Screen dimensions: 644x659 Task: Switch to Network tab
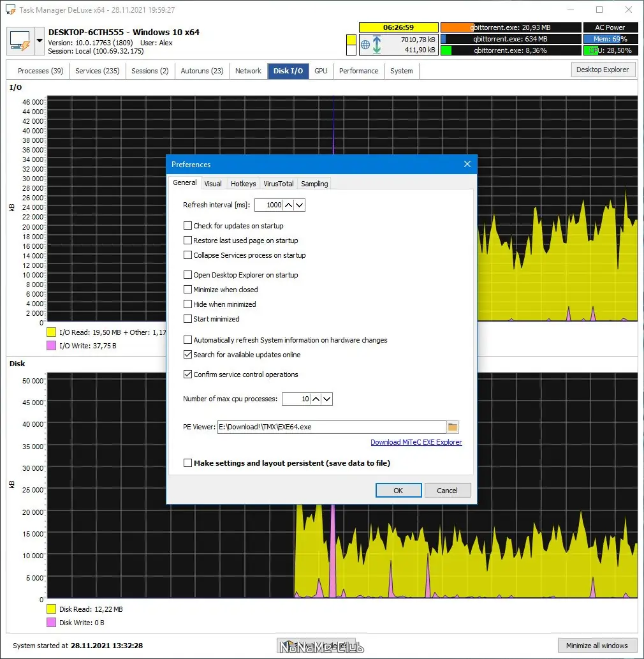pyautogui.click(x=248, y=71)
